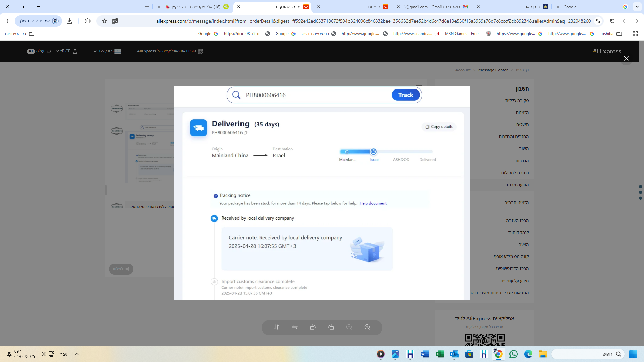644x362 pixels.
Task: Open Chrome downloads icon
Action: [x=69, y=21]
